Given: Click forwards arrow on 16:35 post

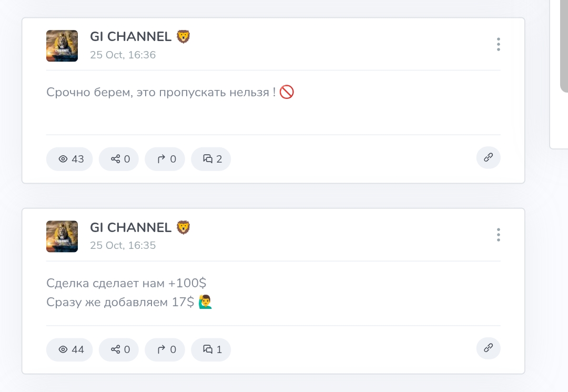Looking at the screenshot, I should pyautogui.click(x=162, y=349).
